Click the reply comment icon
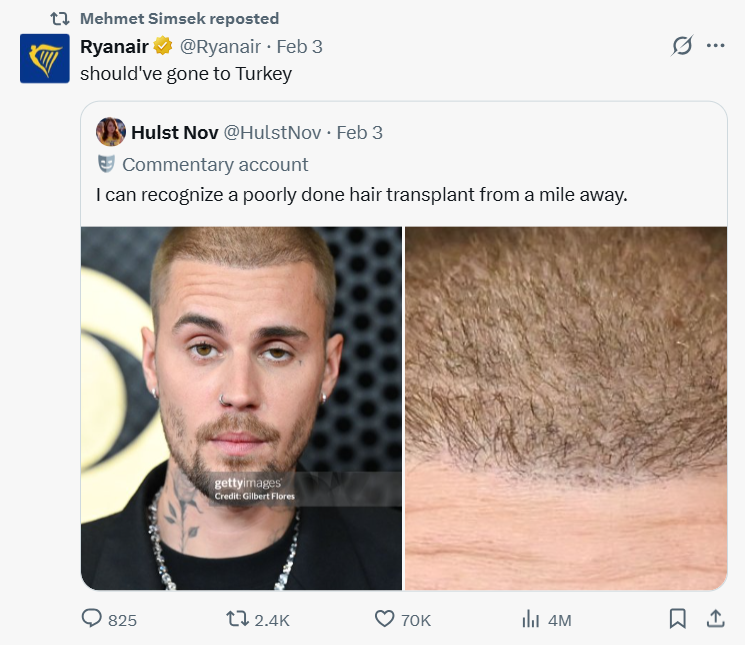The height and width of the screenshot is (645, 745). pyautogui.click(x=93, y=619)
